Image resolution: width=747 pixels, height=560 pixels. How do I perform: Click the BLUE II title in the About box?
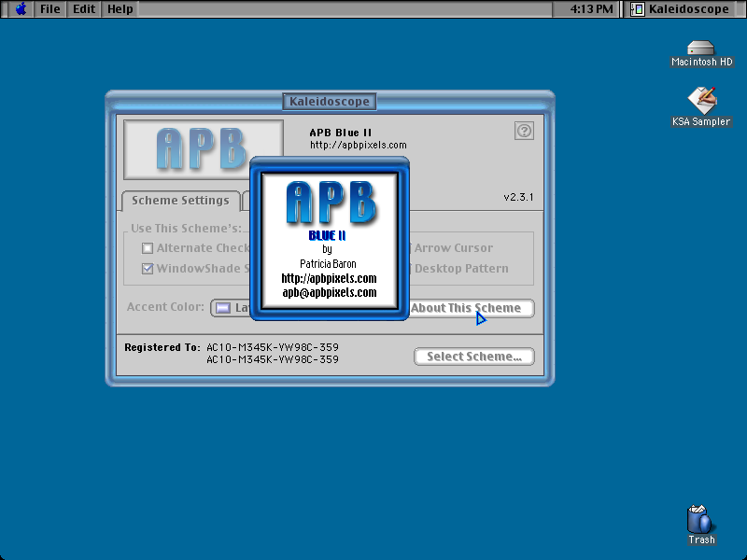point(328,235)
